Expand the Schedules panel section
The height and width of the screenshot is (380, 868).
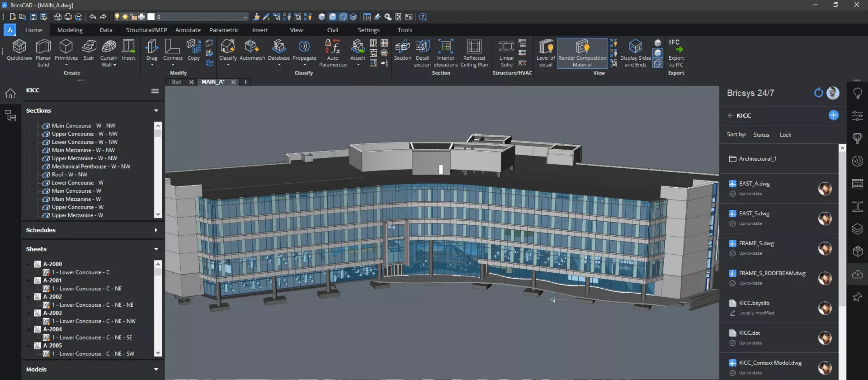point(156,230)
